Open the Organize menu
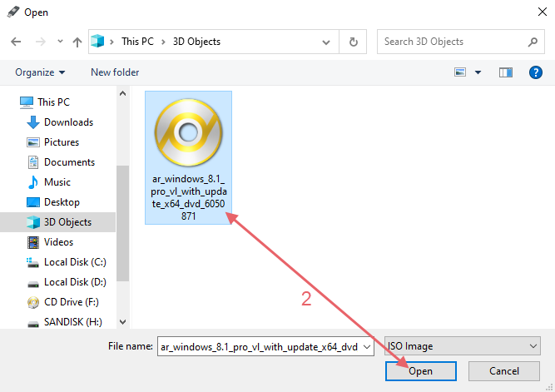This screenshot has height=392, width=555. pyautogui.click(x=40, y=72)
